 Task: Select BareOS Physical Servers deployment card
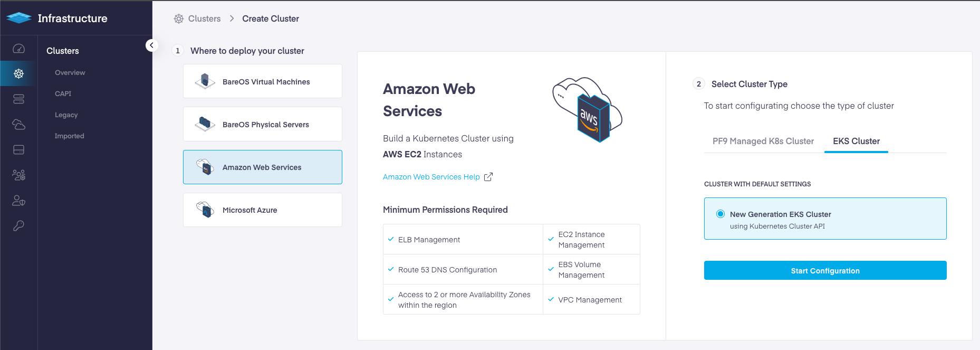click(x=263, y=125)
